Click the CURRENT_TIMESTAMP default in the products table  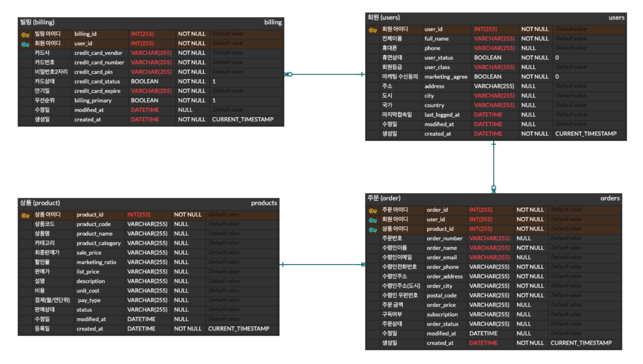pyautogui.click(x=238, y=329)
